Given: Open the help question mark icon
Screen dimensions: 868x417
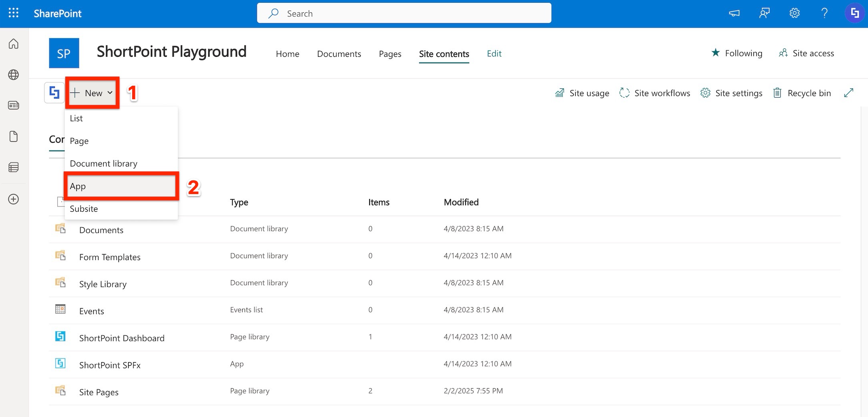Looking at the screenshot, I should click(824, 13).
